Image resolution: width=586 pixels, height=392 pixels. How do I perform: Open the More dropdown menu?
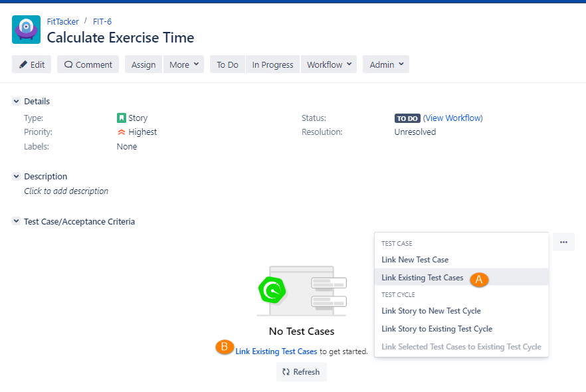coord(183,64)
